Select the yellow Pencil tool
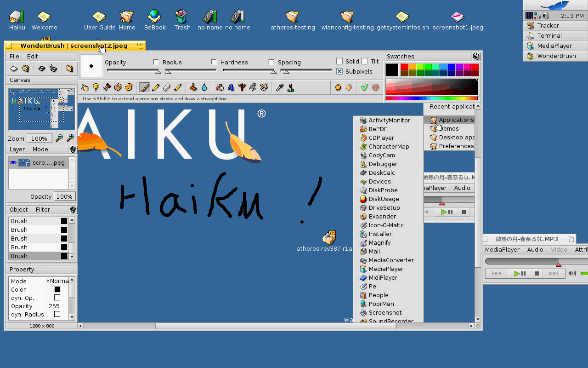This screenshot has height=368, width=588. 156,87
